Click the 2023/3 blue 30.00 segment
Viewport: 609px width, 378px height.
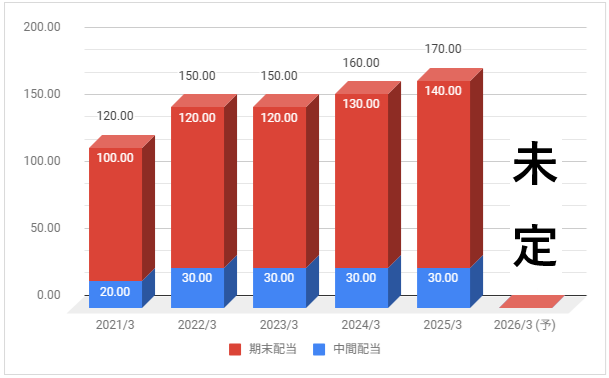point(280,288)
